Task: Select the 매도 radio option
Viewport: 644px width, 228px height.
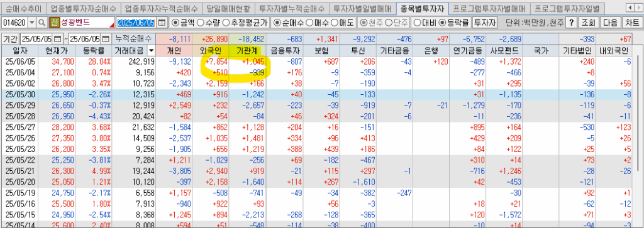Action: tap(335, 23)
